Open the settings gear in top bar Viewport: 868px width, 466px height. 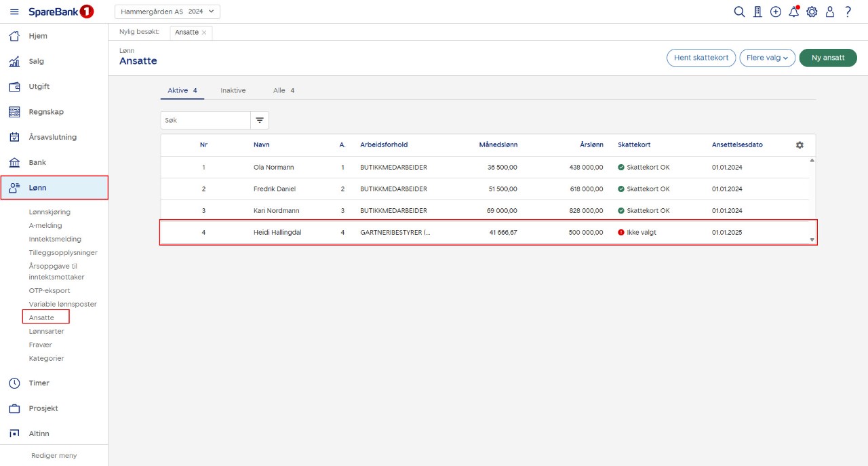click(812, 12)
